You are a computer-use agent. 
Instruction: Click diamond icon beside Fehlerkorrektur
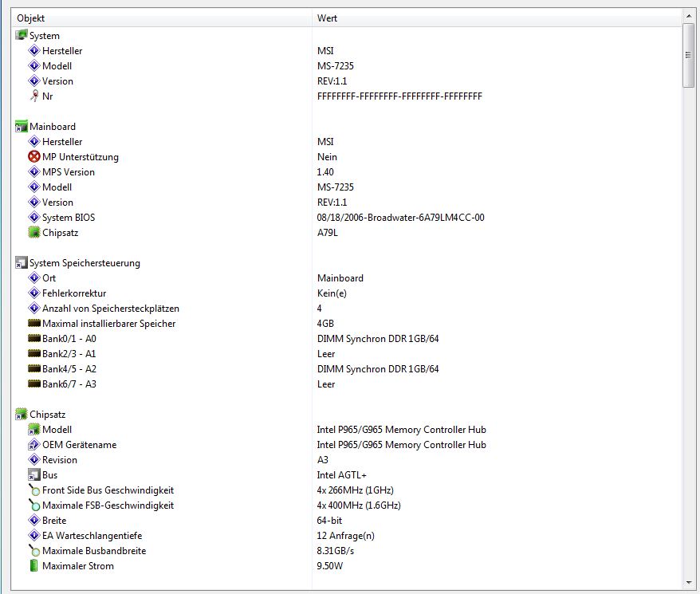pyautogui.click(x=34, y=293)
